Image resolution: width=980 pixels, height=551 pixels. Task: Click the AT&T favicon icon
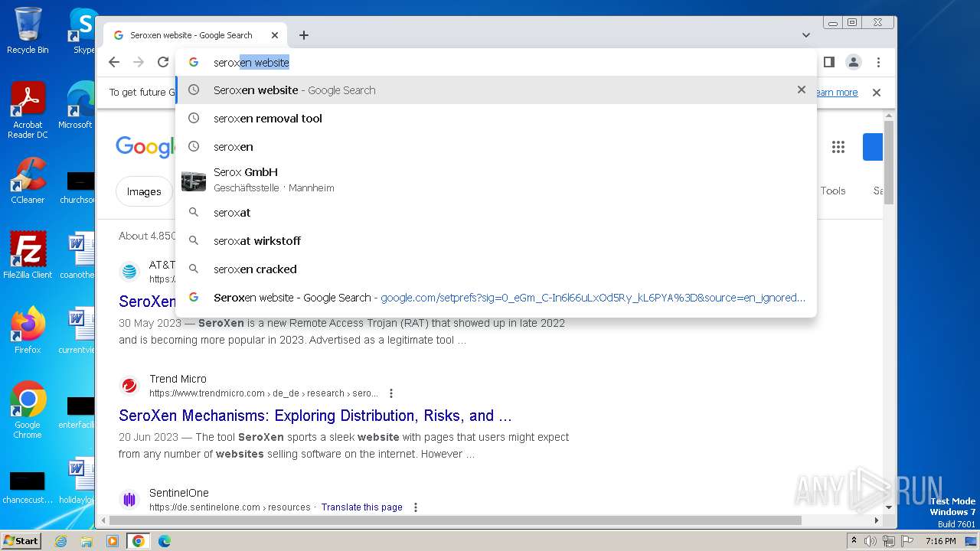pyautogui.click(x=129, y=272)
